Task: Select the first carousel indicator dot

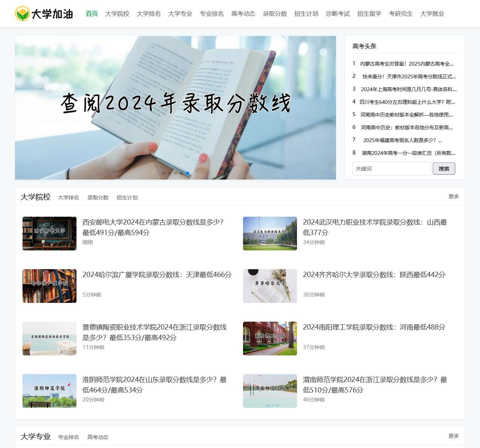Action: (163, 173)
